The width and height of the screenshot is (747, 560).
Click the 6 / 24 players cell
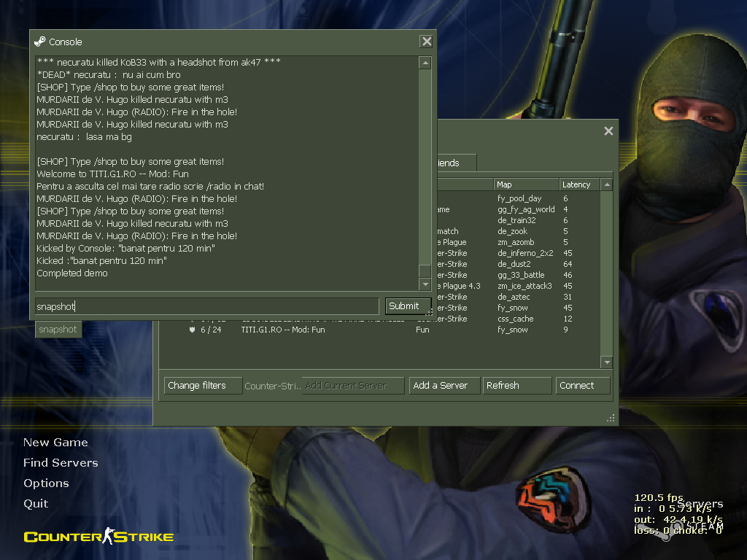pos(211,330)
